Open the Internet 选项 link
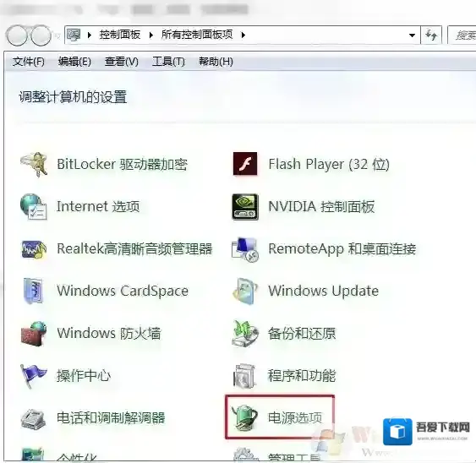This screenshot has width=476, height=463. tap(98, 207)
